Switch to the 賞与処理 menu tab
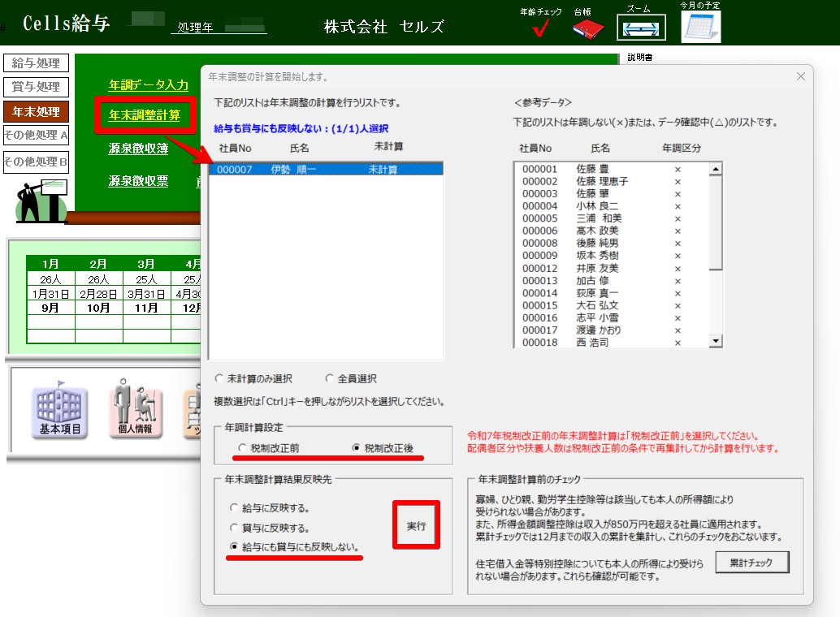This screenshot has width=840, height=617. click(x=37, y=87)
